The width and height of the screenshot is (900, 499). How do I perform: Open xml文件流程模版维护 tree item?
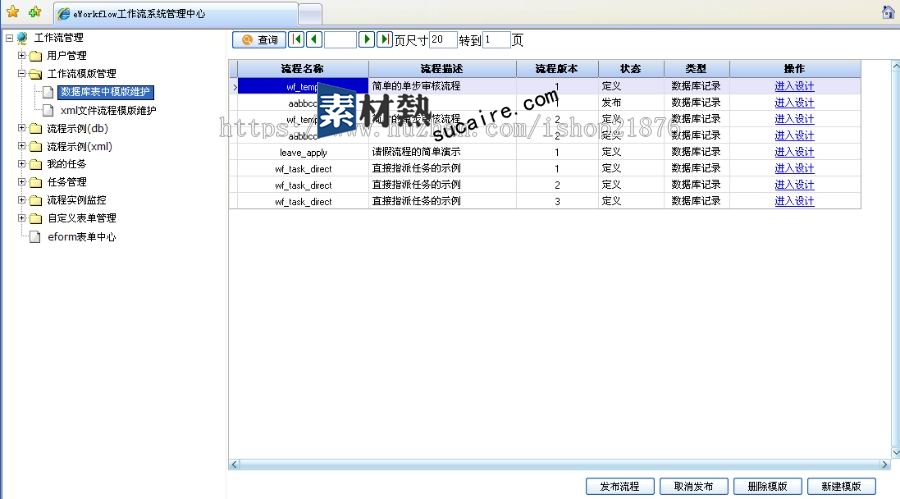[x=108, y=110]
